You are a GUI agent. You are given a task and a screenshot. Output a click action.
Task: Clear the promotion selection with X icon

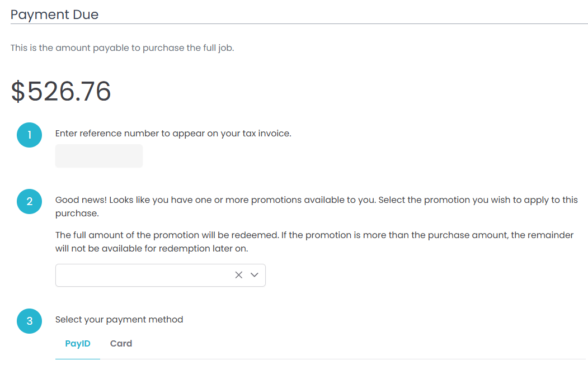(239, 275)
